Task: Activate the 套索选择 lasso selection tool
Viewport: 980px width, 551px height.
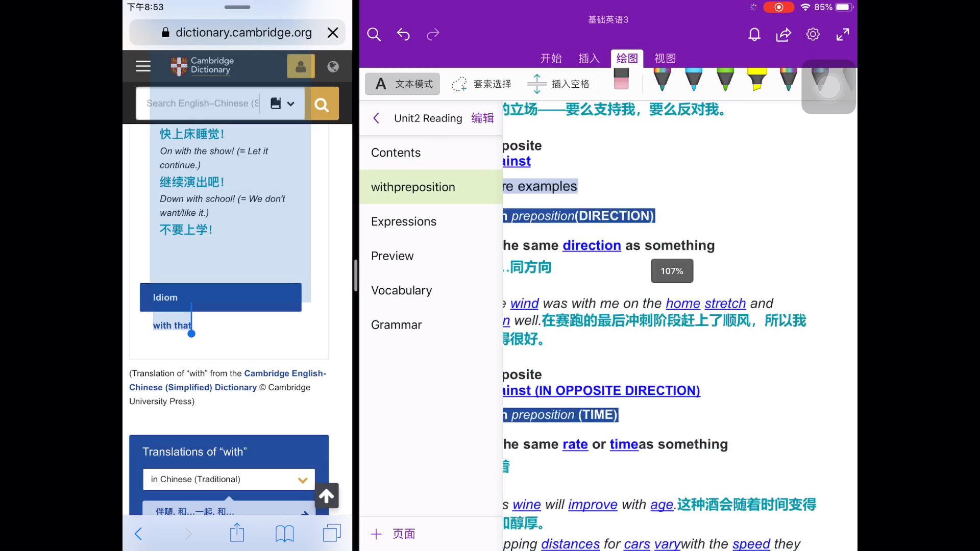Action: tap(482, 84)
